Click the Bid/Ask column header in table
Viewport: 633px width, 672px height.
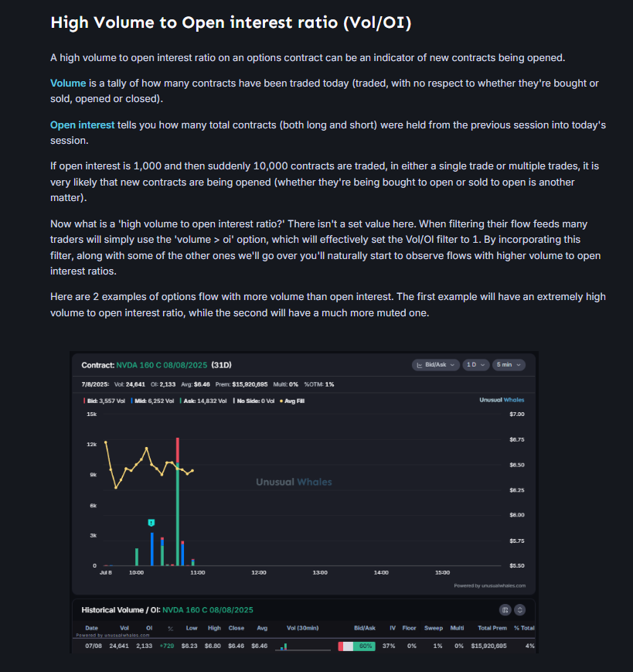pyautogui.click(x=365, y=628)
